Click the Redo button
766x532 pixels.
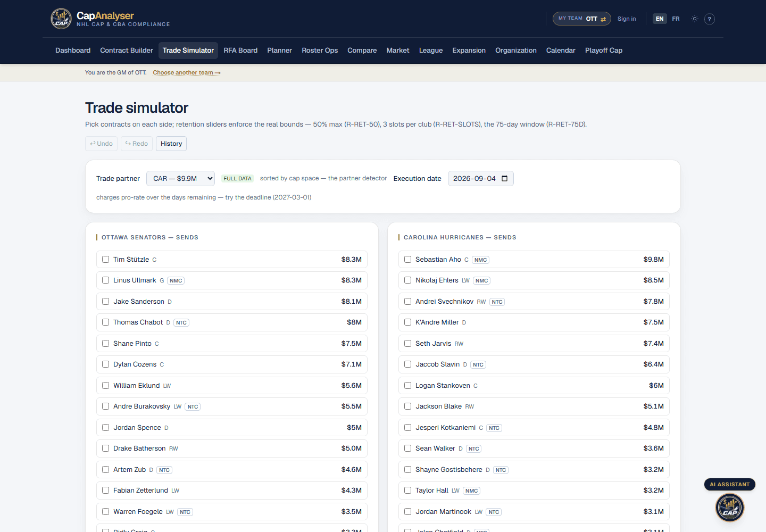click(x=137, y=144)
